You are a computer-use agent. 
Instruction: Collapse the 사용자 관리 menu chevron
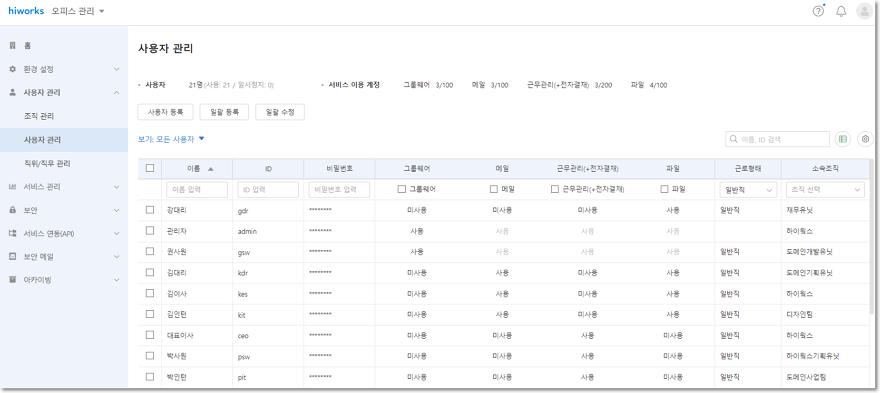[117, 93]
